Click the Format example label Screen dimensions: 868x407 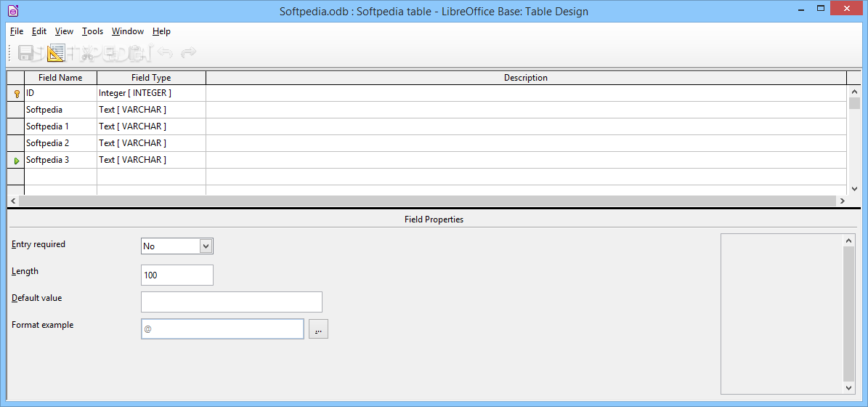[43, 325]
